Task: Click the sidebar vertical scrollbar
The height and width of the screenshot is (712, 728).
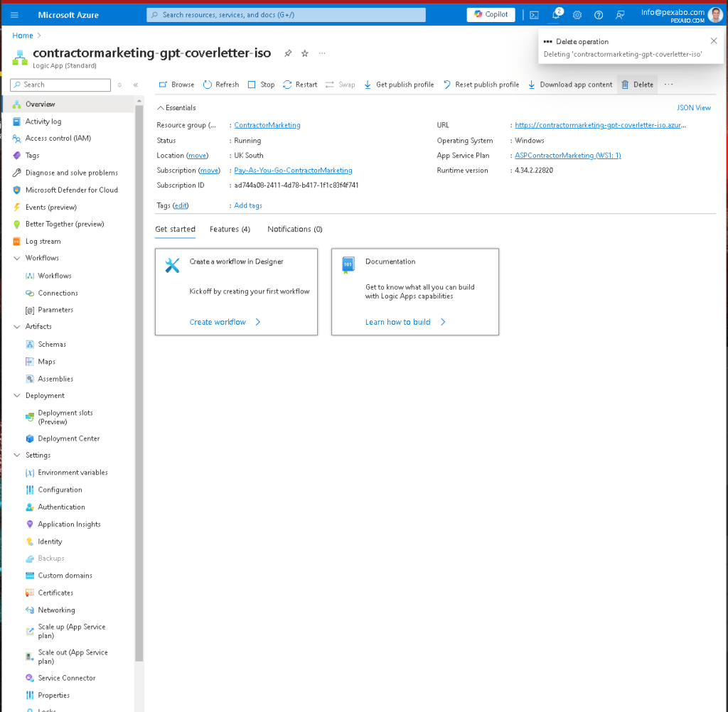Action: point(139,383)
